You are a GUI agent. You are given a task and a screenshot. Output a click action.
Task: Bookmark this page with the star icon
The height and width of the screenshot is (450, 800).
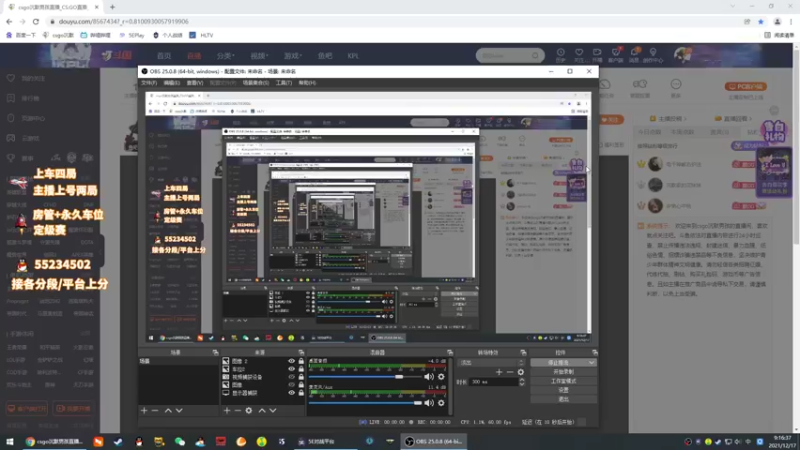(x=761, y=21)
